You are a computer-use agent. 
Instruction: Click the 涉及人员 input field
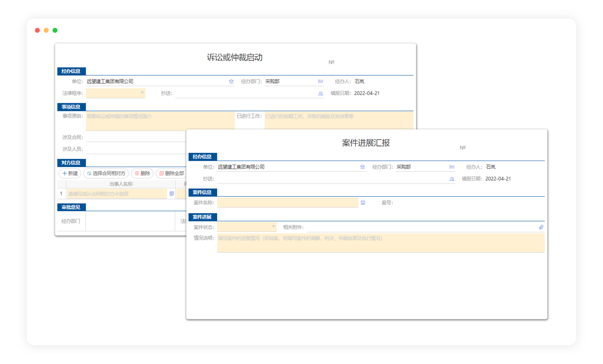click(136, 149)
